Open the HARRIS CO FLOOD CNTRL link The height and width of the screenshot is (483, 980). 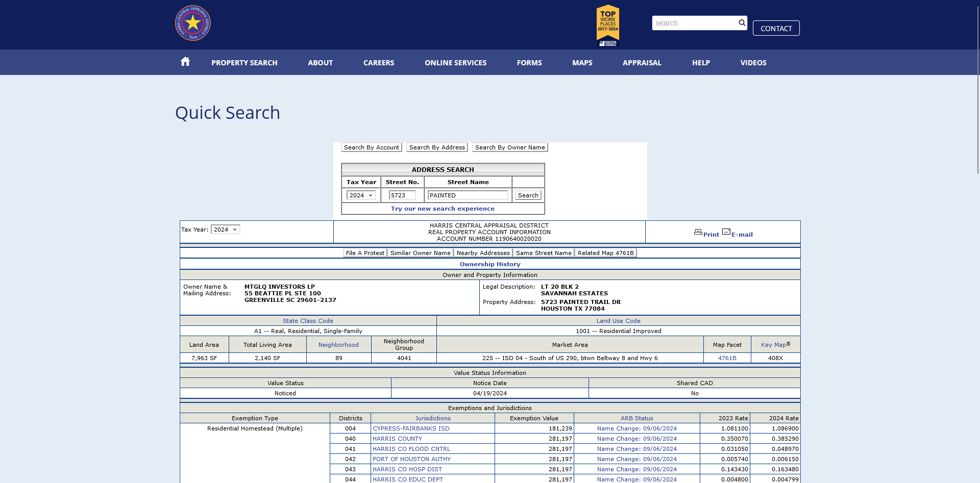click(411, 449)
